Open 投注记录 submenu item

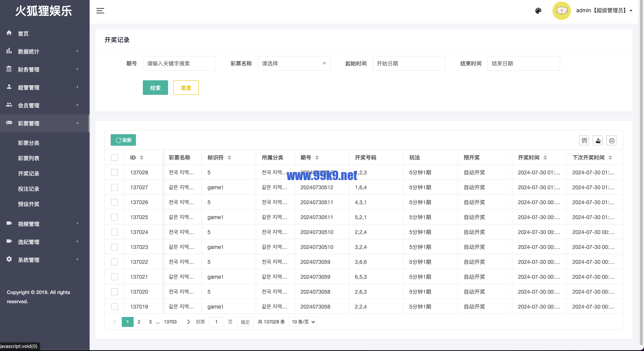tap(29, 189)
